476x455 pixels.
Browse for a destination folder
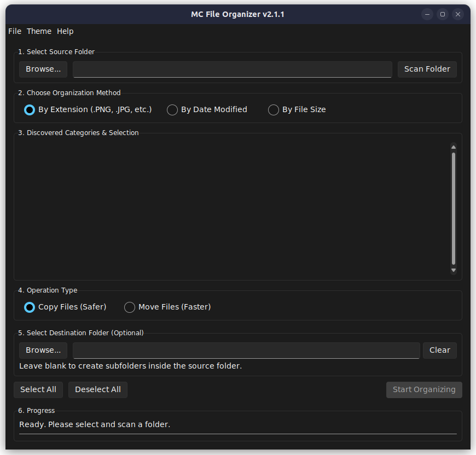pos(43,350)
